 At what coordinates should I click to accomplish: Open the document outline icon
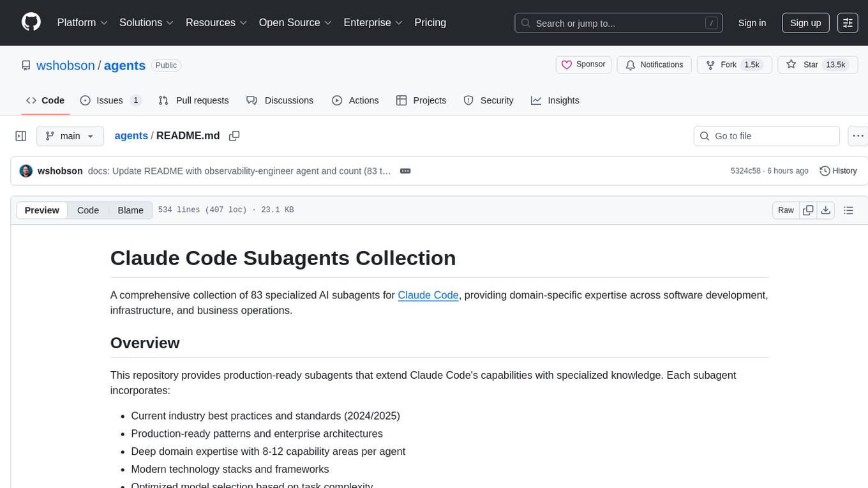point(848,210)
